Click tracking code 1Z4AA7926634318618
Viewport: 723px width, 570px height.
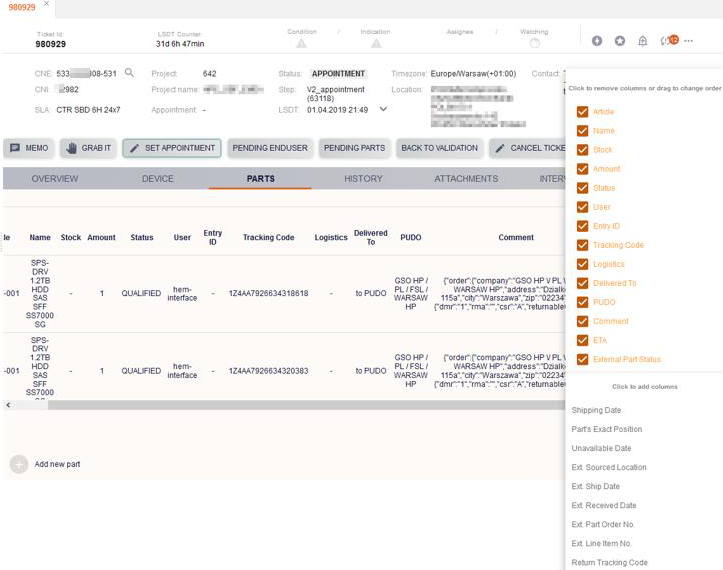[x=268, y=293]
